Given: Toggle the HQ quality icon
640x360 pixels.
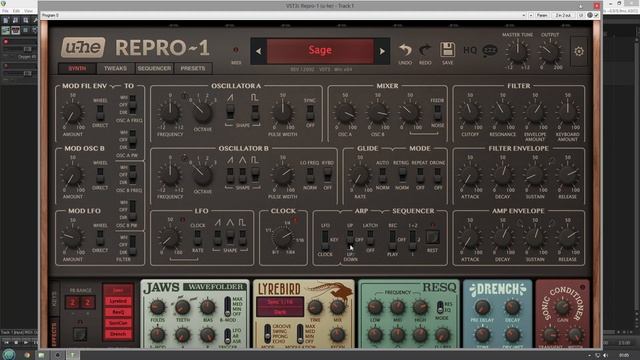Looking at the screenshot, I should click(x=470, y=50).
